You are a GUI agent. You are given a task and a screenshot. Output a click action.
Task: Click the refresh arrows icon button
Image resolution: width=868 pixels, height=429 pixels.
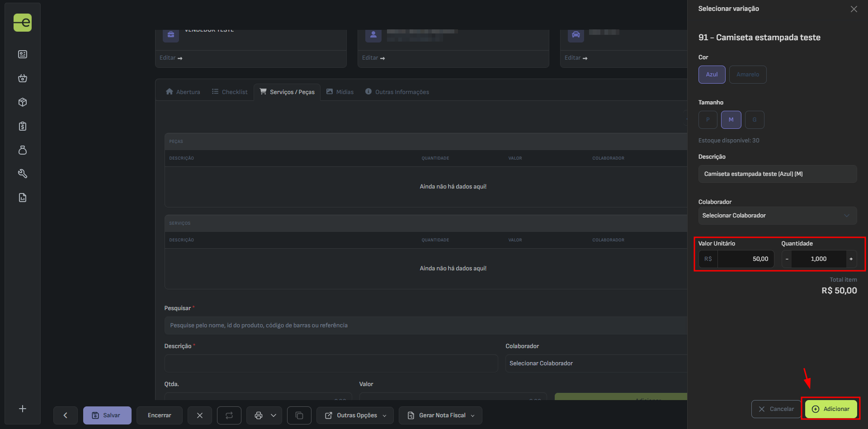point(229,415)
